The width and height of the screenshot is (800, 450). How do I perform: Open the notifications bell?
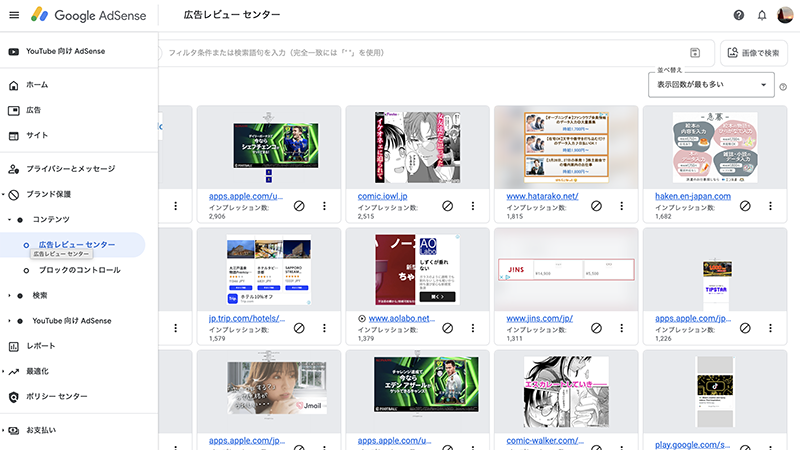pos(762,15)
